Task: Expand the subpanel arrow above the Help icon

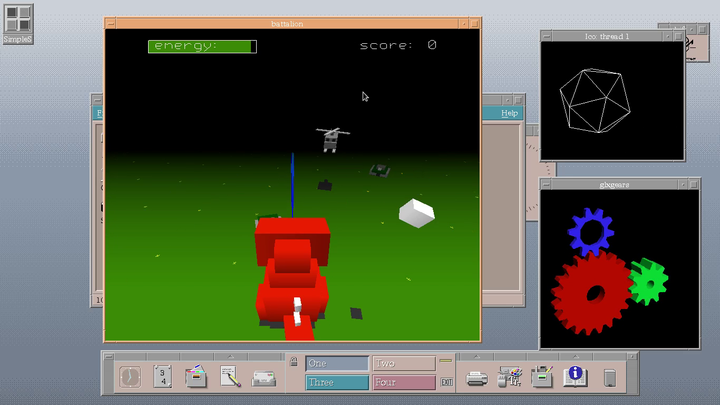Action: (575, 355)
